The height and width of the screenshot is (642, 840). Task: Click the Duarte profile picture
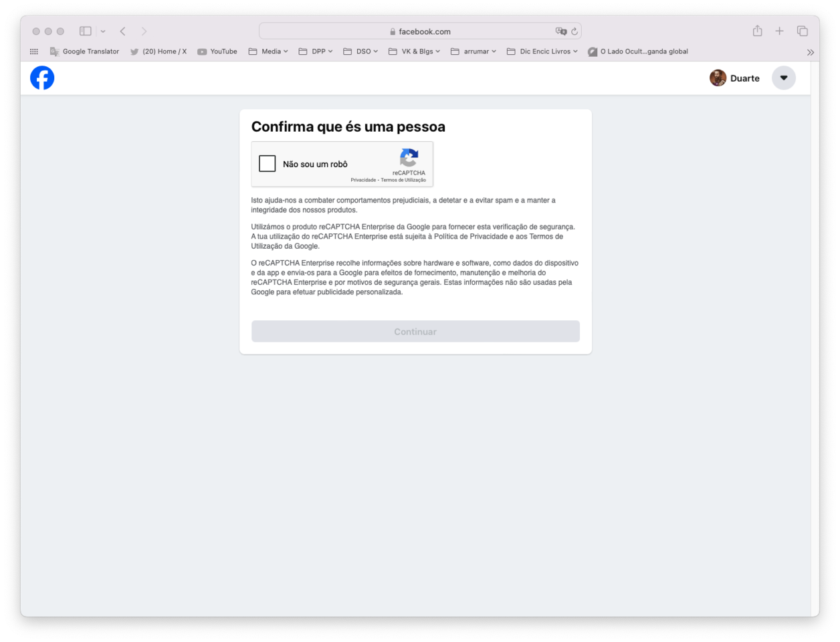click(718, 78)
